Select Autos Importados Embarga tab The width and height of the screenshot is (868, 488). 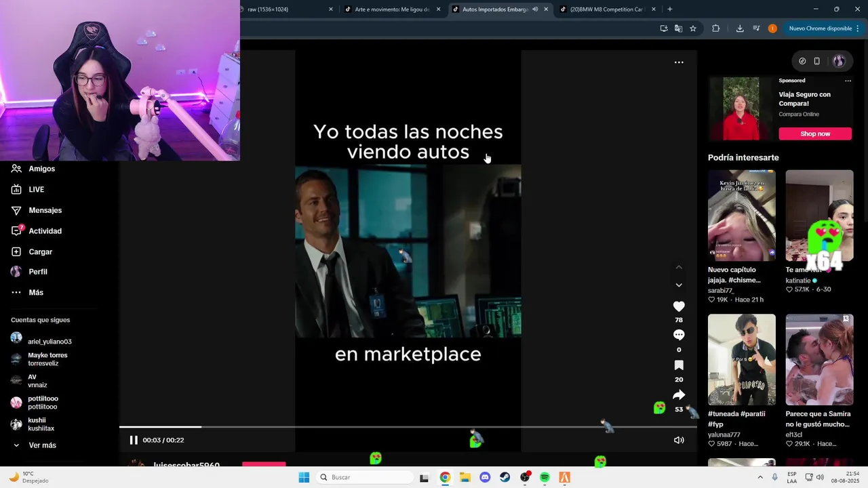click(495, 9)
